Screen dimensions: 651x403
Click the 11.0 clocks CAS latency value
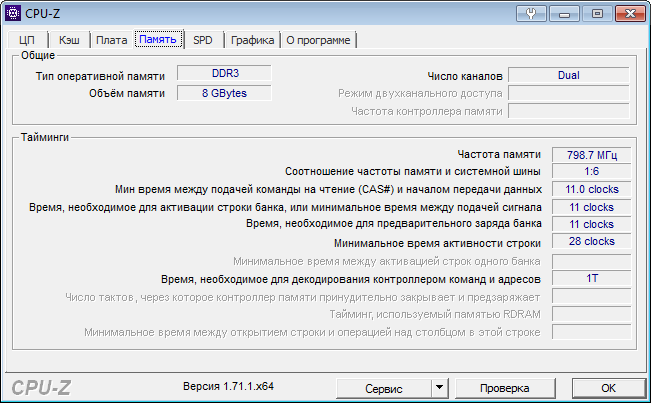click(x=592, y=189)
